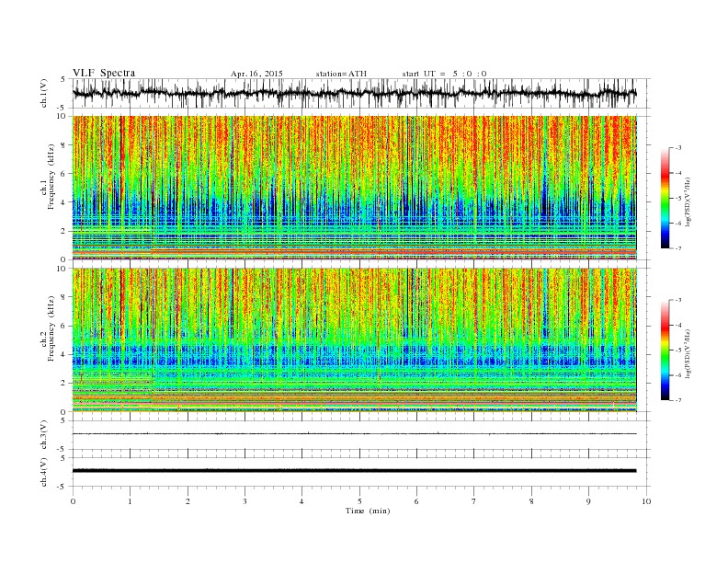Click the time-axis tick label "3"
The image size is (728, 563).
tap(245, 501)
